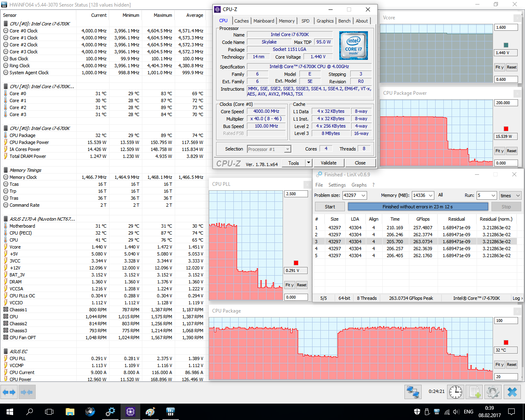Click the 'All' memory link in LinX
The image size is (525, 420).
point(441,195)
